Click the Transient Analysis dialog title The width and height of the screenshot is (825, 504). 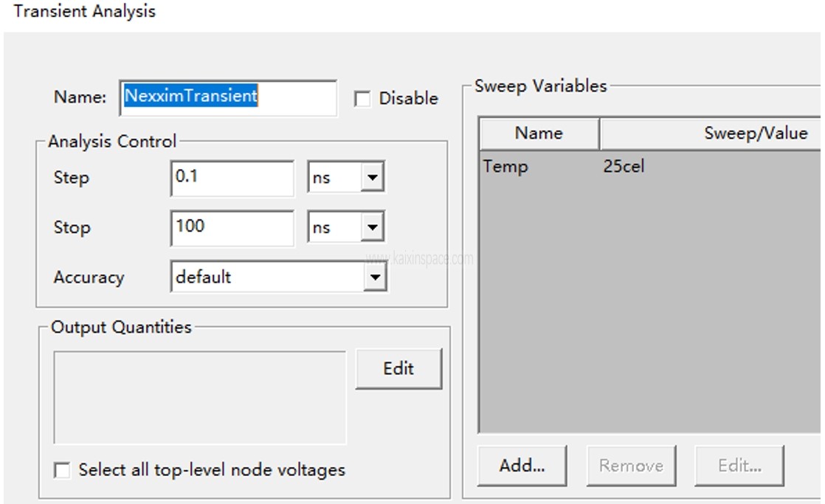(85, 12)
